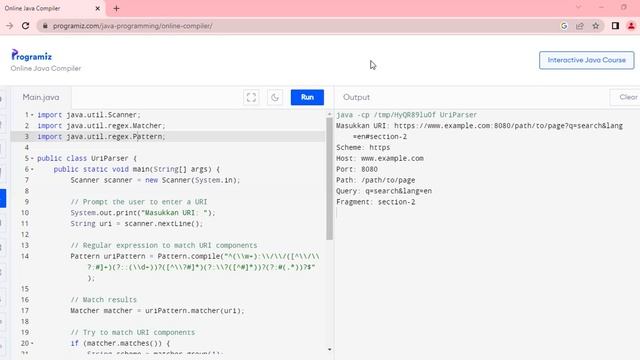The image size is (640, 360).
Task: Select the Main.java tab
Action: click(41, 97)
